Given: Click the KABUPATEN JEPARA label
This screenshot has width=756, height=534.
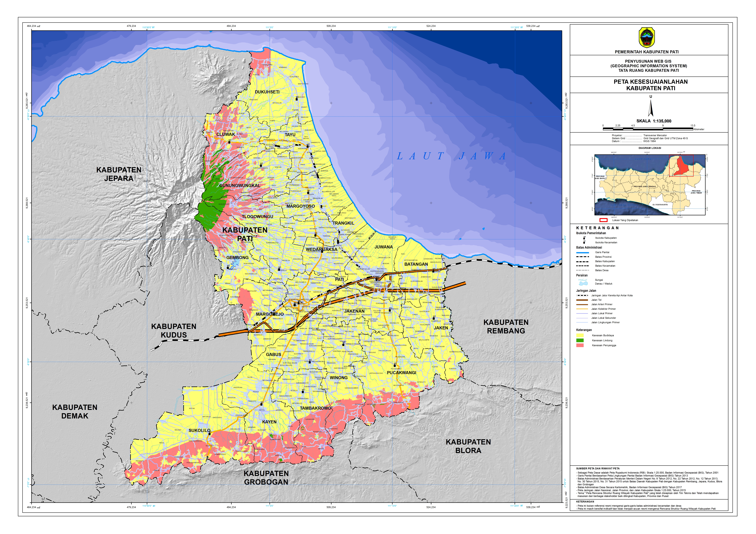Looking at the screenshot, I should point(119,174).
